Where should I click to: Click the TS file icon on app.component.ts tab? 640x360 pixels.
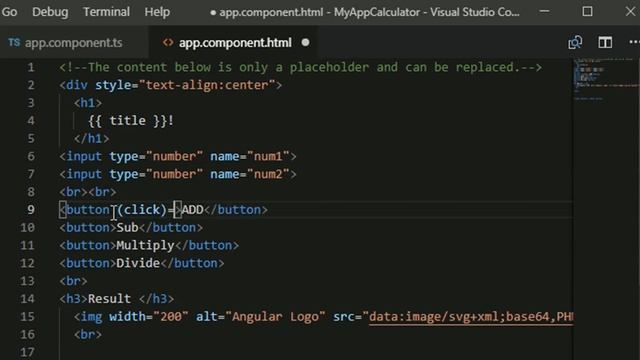point(14,42)
